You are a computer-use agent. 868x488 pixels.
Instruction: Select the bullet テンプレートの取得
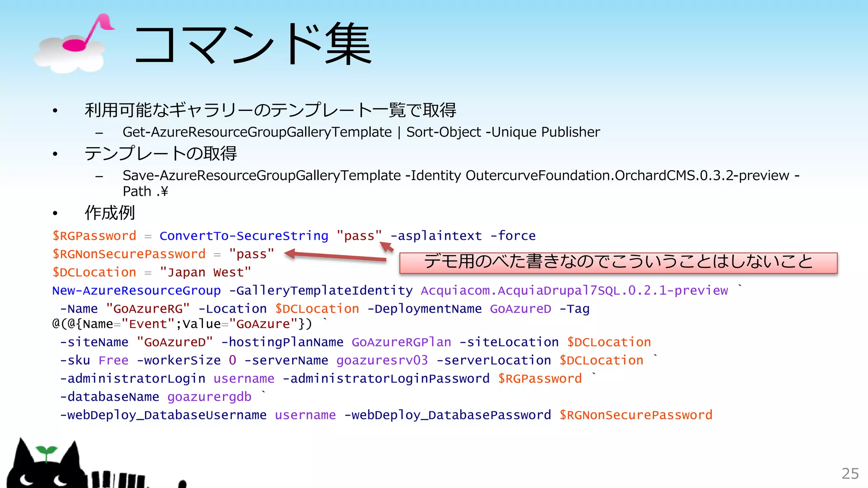pos(161,153)
